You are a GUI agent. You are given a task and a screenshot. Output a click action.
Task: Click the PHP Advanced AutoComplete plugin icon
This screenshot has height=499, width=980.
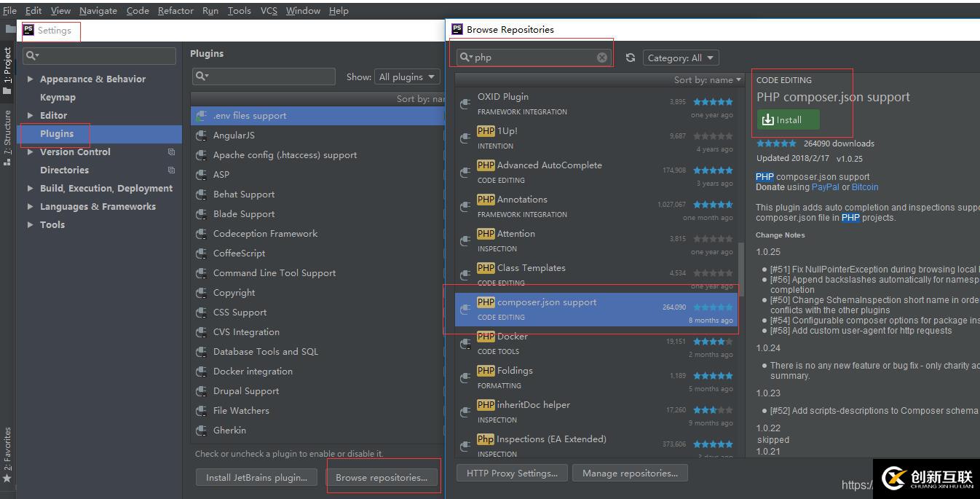coord(465,173)
